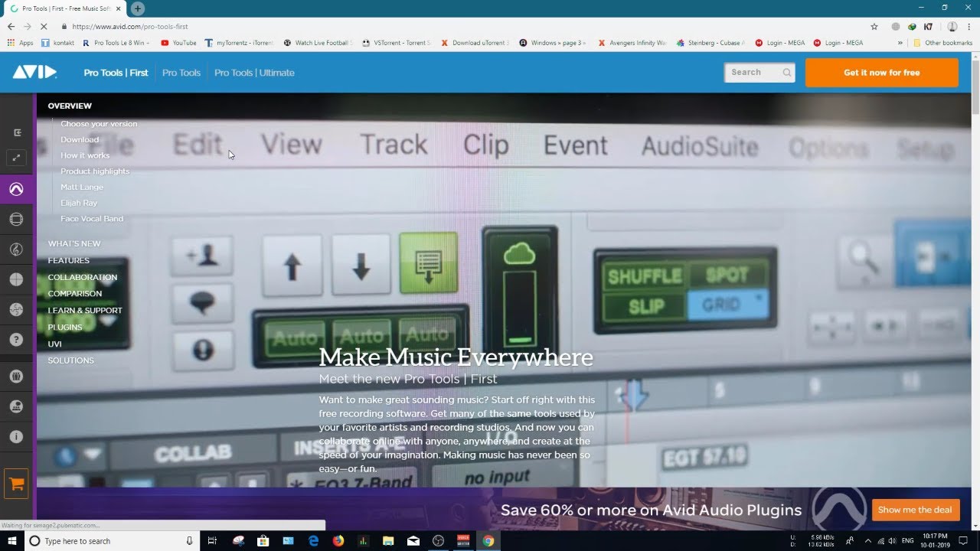Open the Mail app on taskbar
980x551 pixels.
[x=413, y=541]
